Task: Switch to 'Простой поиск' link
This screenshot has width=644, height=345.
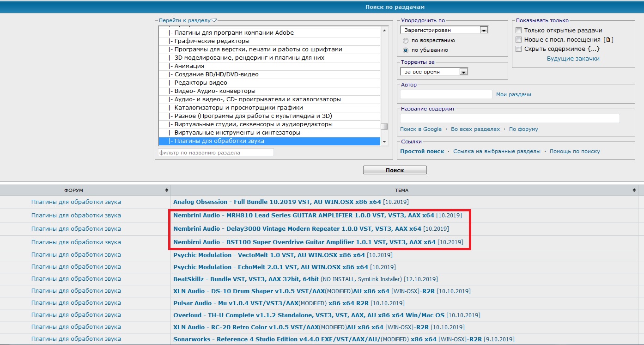Action: [x=422, y=152]
